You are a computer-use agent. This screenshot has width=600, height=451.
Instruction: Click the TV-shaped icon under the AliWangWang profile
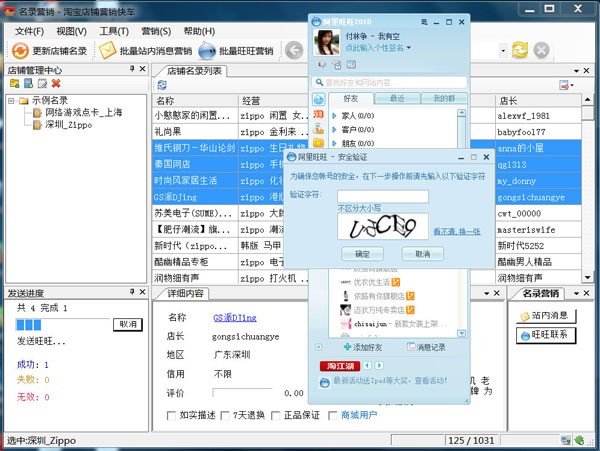(337, 65)
